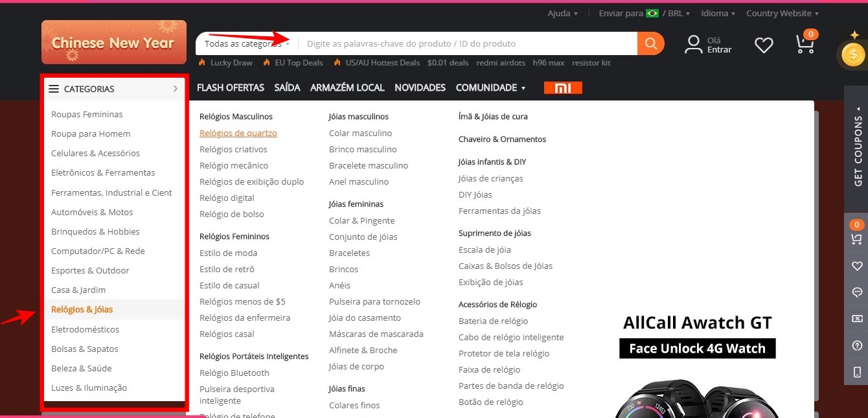Select Celulares & Acessórios category
The height and width of the screenshot is (418, 868).
tap(95, 154)
